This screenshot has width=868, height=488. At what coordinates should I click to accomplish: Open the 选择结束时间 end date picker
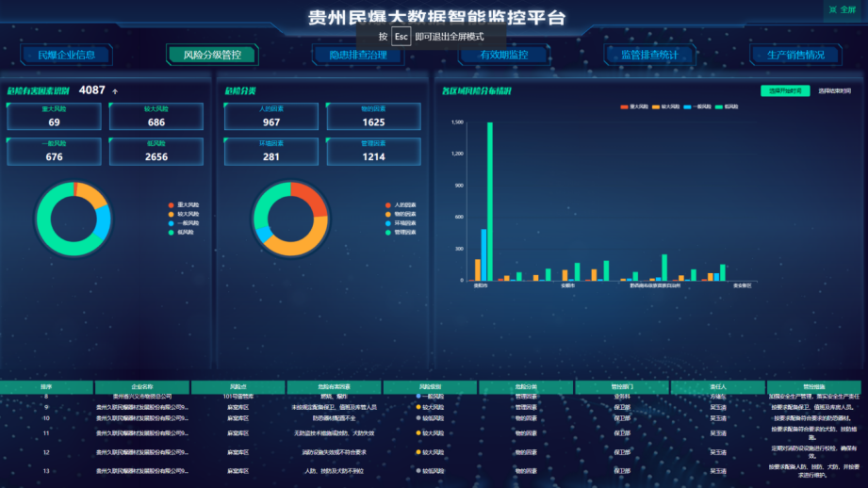[x=834, y=91]
